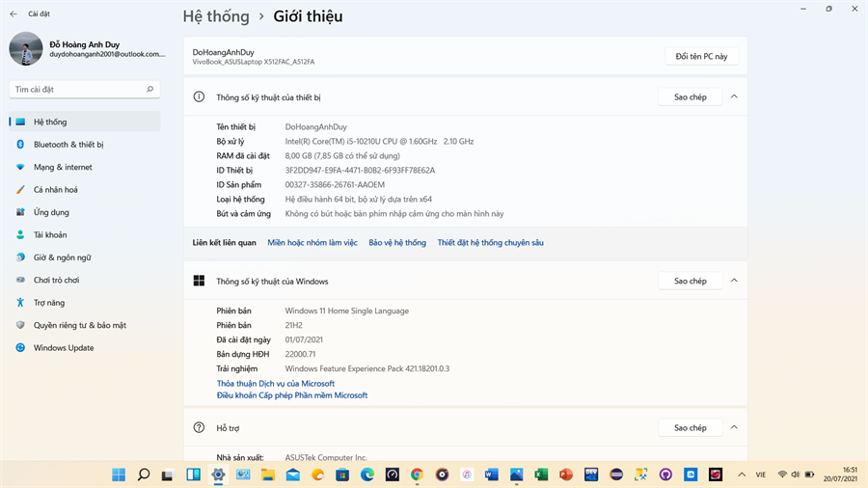This screenshot has height=488, width=868.
Task: Click the Quyền riêng tư shield icon
Action: (20, 325)
